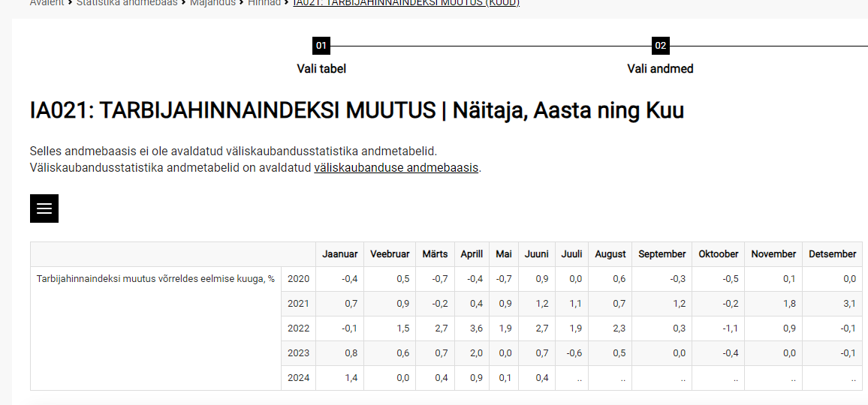Open the Statistika andmebaas breadcrumb

coord(127,3)
